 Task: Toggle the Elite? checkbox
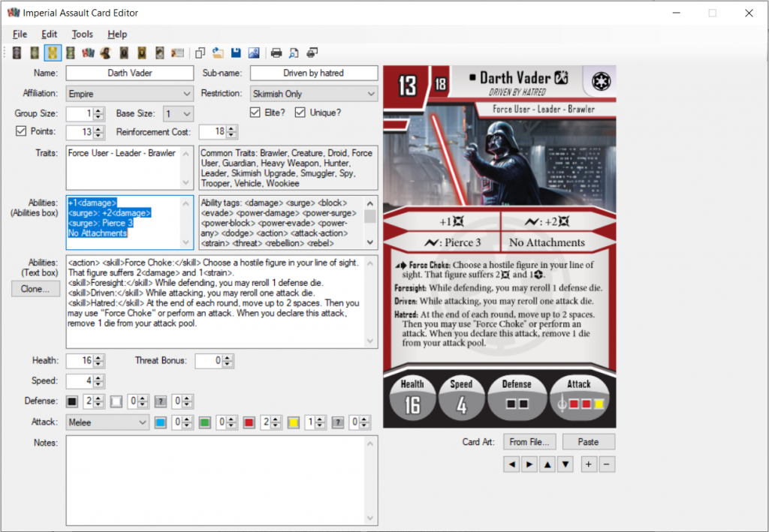click(255, 113)
